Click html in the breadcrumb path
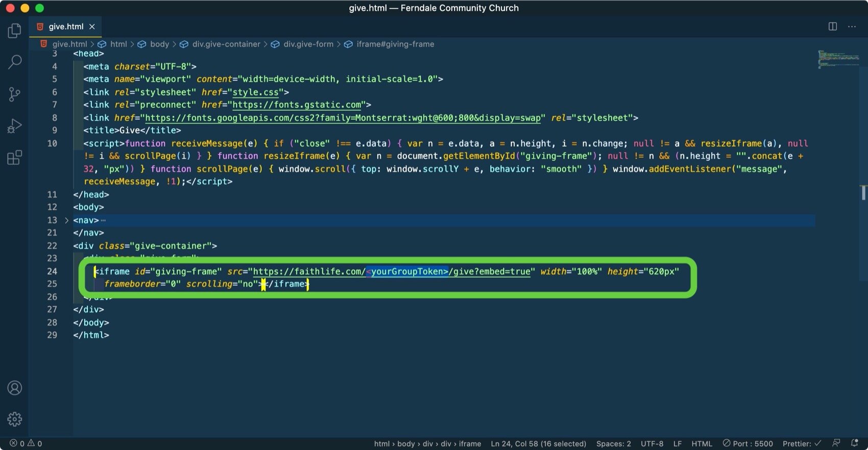Screen dimensions: 868x450 (x=118, y=44)
